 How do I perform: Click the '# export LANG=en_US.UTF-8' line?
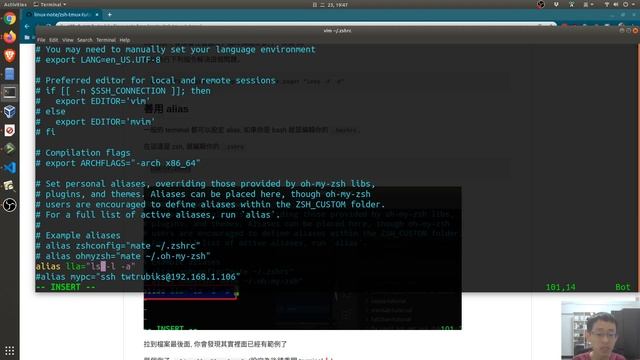[x=98, y=60]
